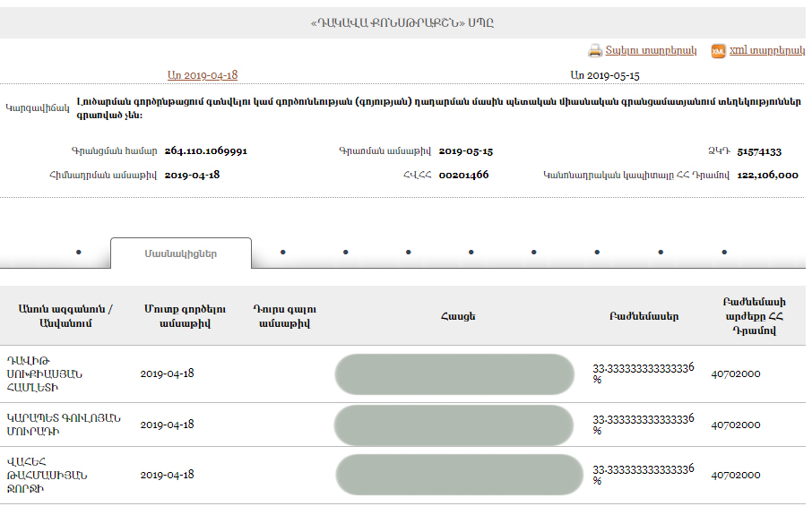Open the xml տարբերակ link
Viewport: 812px width, 515px height.
pyautogui.click(x=767, y=50)
